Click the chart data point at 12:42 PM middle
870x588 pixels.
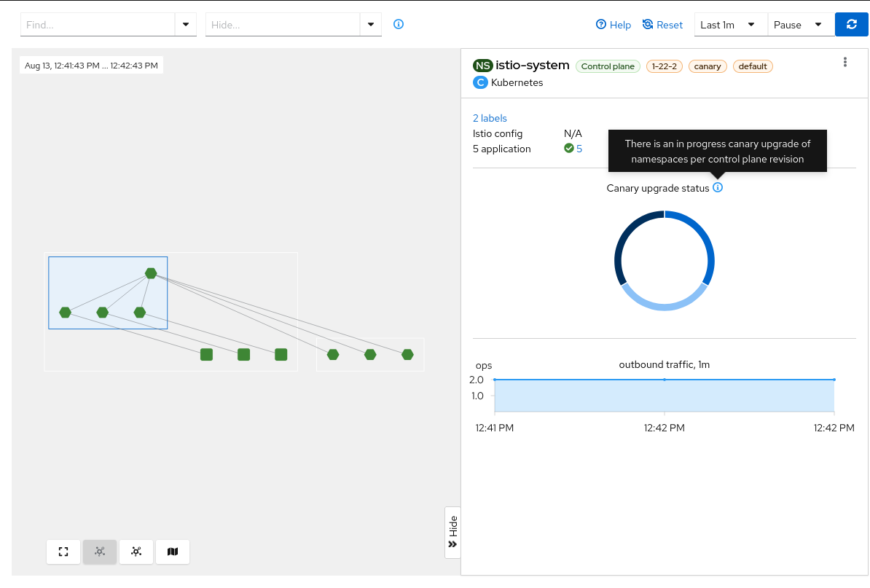click(x=664, y=380)
